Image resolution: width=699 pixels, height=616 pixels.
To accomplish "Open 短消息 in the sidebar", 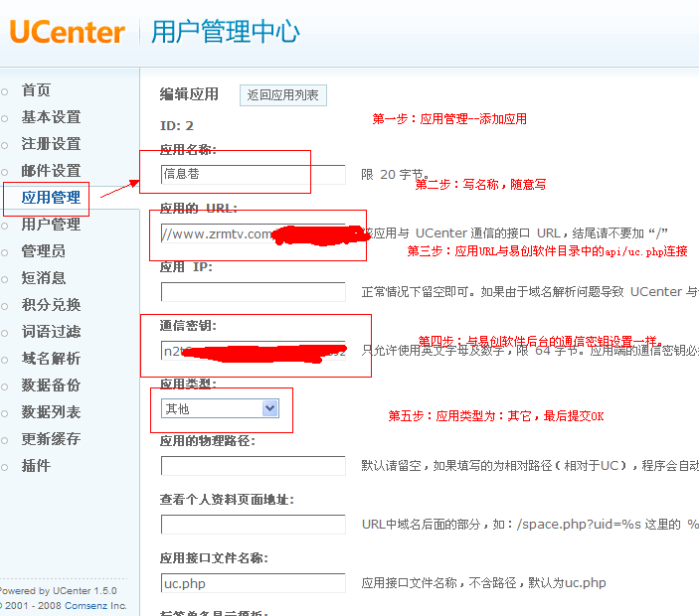I will point(44,278).
